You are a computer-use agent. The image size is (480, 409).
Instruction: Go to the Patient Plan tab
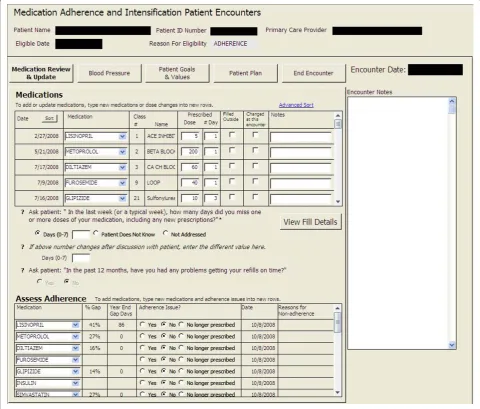click(x=245, y=73)
